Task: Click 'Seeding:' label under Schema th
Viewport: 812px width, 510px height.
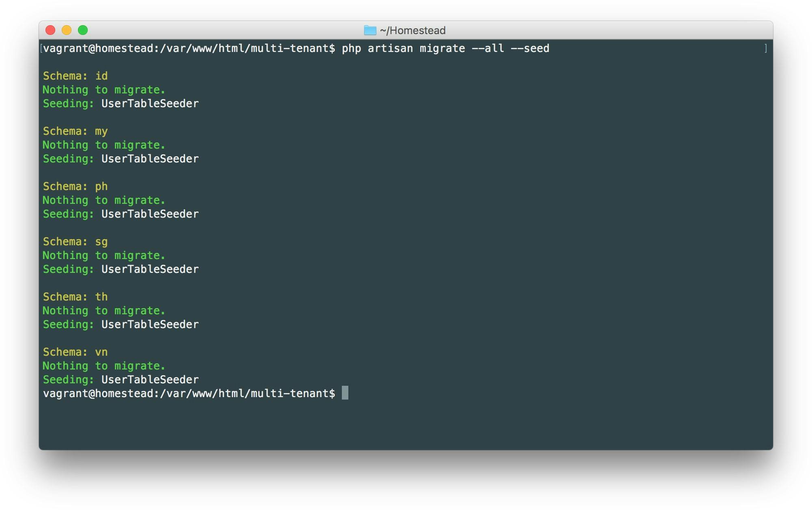Action: [69, 324]
